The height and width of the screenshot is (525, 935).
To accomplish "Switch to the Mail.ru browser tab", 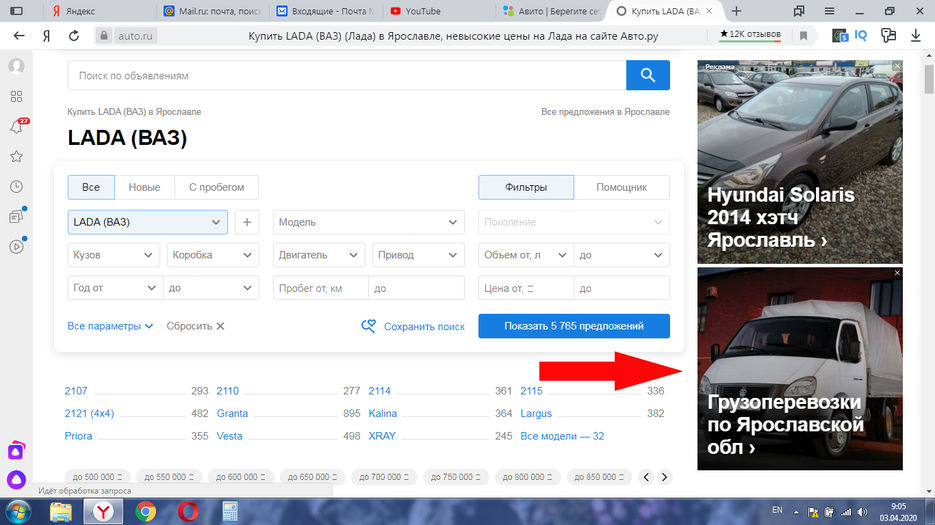I will [x=212, y=11].
